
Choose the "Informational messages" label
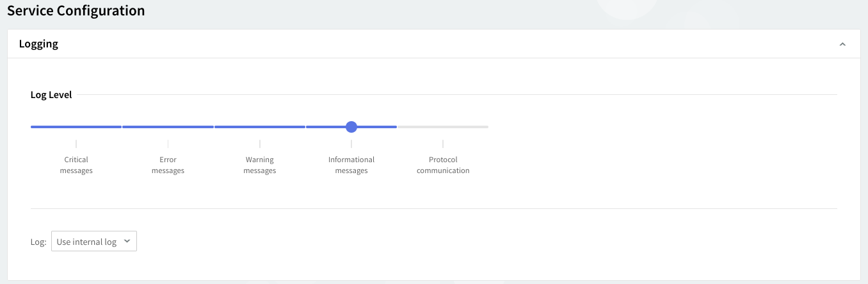point(351,165)
